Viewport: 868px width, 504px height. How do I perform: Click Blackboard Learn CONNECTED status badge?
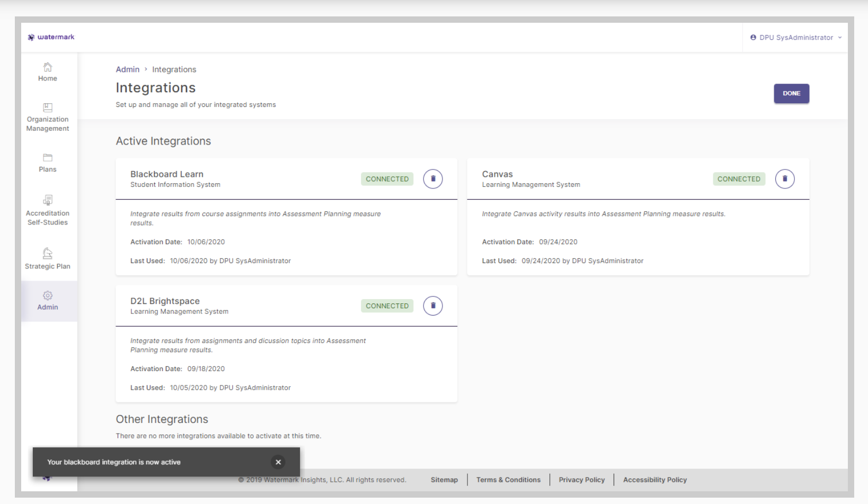click(x=387, y=179)
